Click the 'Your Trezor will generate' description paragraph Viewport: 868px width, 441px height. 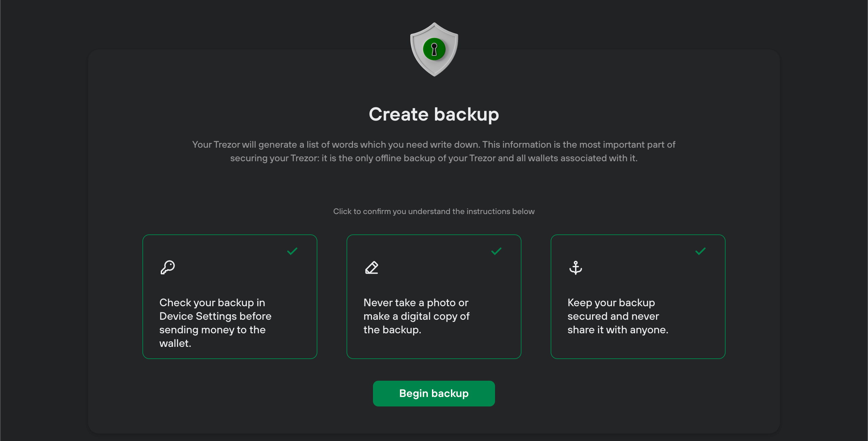434,151
